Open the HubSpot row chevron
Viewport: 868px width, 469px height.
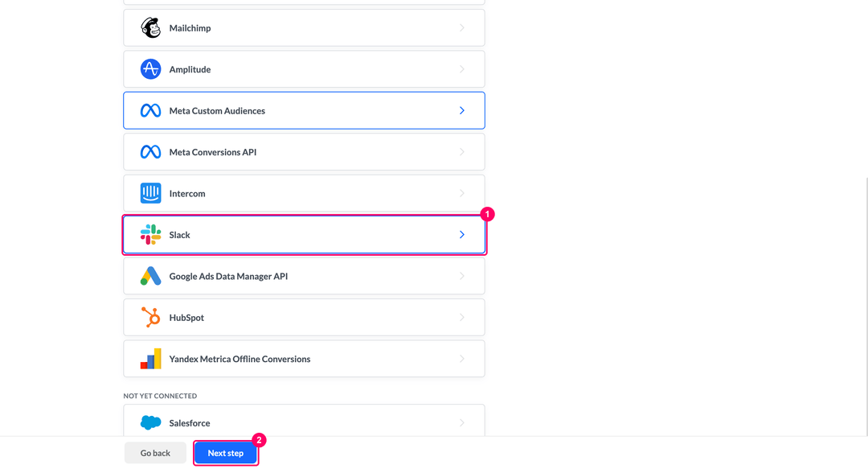pos(461,317)
